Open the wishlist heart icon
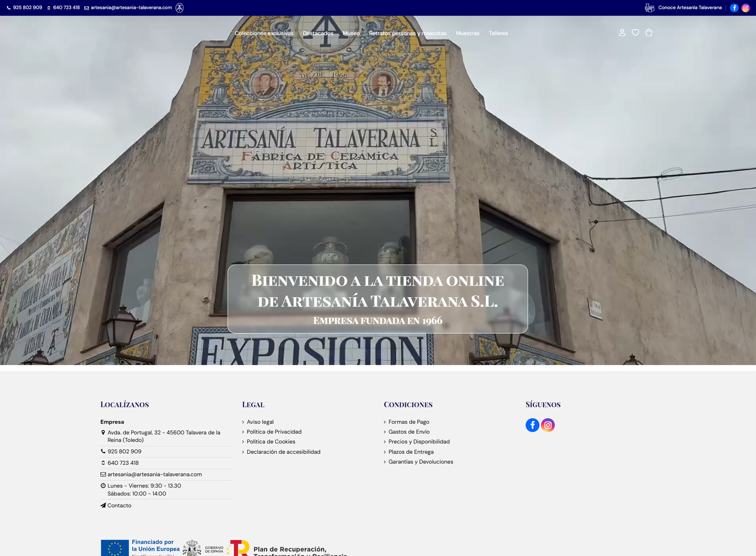 pyautogui.click(x=635, y=33)
